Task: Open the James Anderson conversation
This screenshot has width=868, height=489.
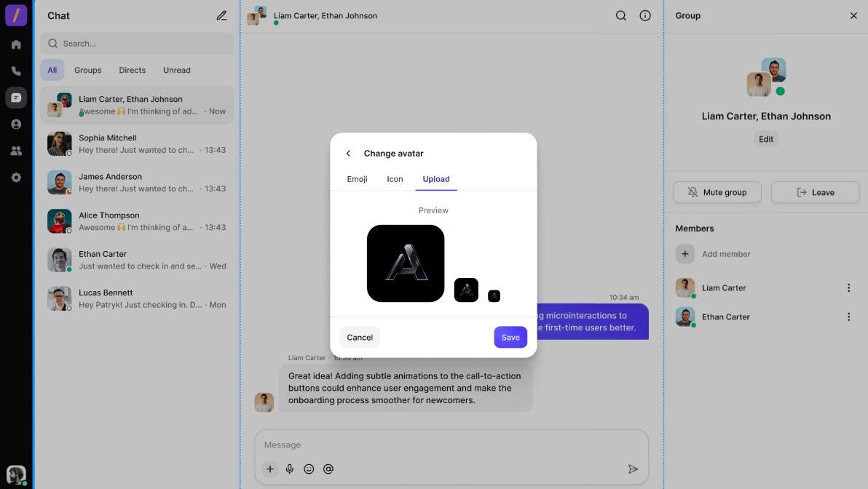Action: (137, 183)
